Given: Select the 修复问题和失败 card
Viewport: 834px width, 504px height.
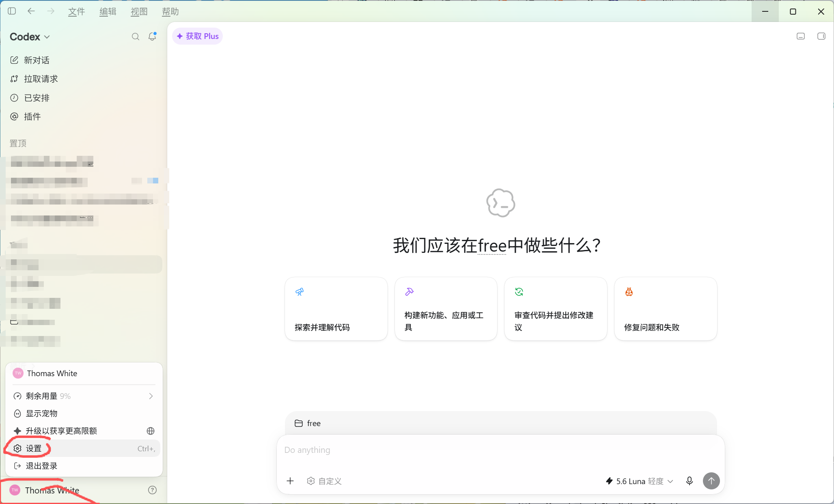Looking at the screenshot, I should point(666,309).
